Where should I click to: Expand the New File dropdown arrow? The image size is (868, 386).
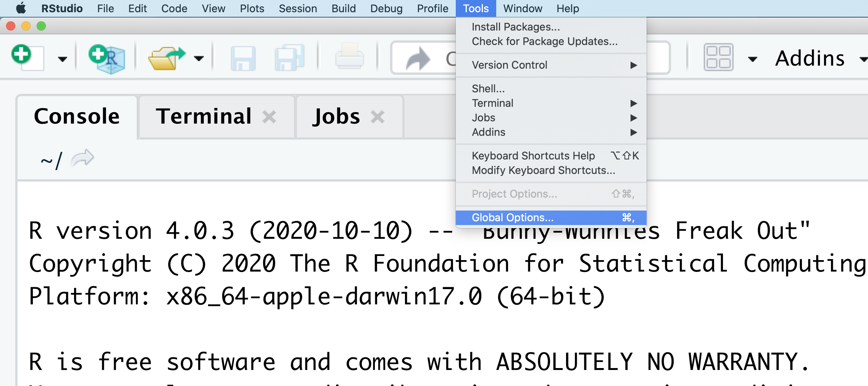[x=62, y=59]
